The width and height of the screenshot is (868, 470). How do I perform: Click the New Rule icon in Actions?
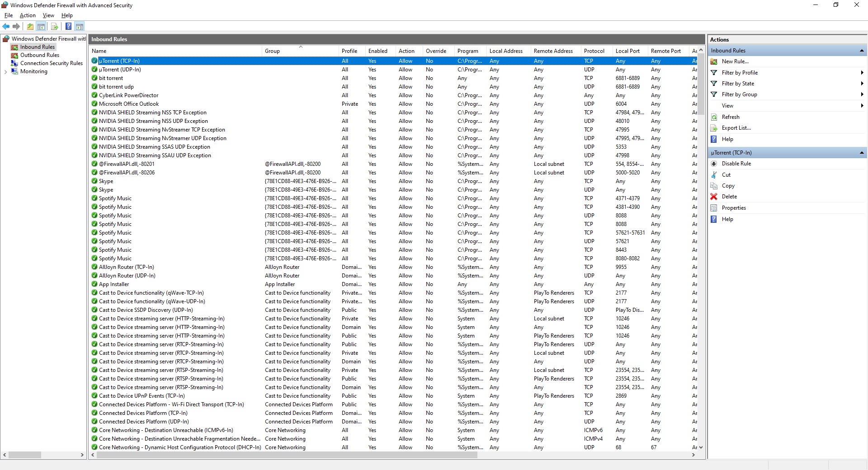[714, 61]
